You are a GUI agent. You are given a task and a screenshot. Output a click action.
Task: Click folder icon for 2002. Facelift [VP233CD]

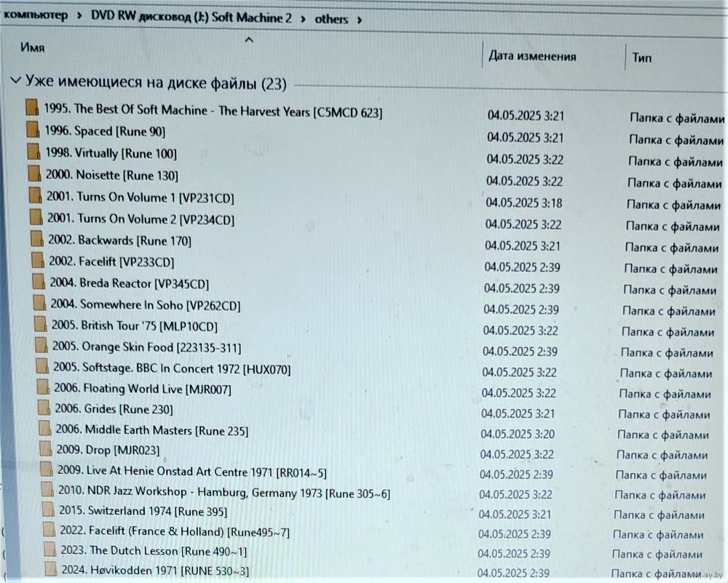pyautogui.click(x=38, y=260)
